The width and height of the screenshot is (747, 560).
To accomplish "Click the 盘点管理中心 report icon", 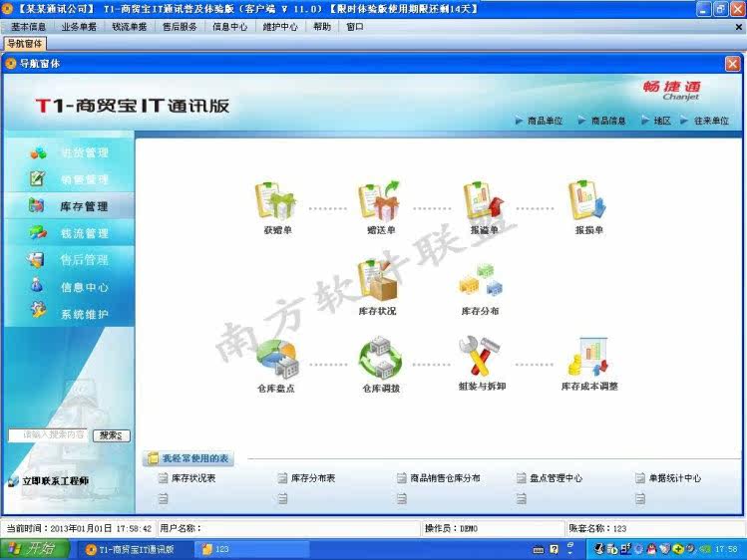I will [x=522, y=477].
